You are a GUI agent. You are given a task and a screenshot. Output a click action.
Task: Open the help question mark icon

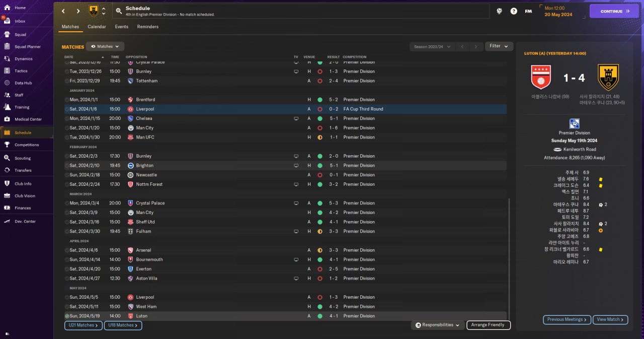click(514, 11)
